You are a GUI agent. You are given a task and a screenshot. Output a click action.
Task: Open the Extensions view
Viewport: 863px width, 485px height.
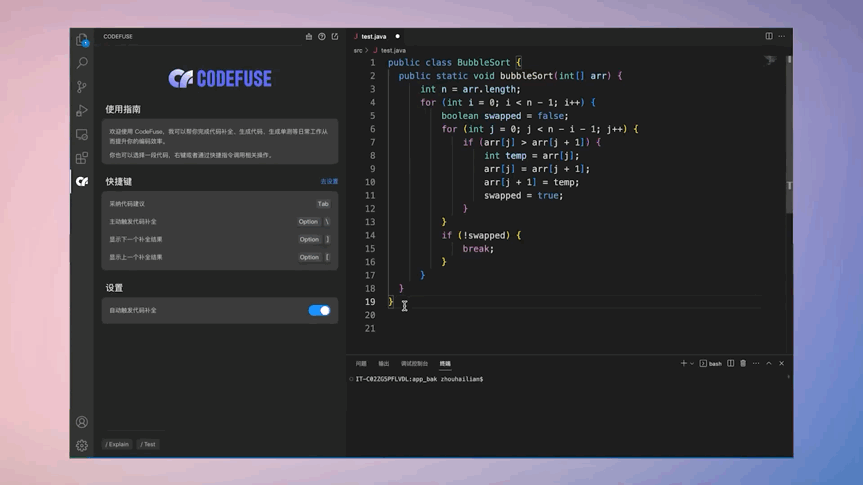82,158
